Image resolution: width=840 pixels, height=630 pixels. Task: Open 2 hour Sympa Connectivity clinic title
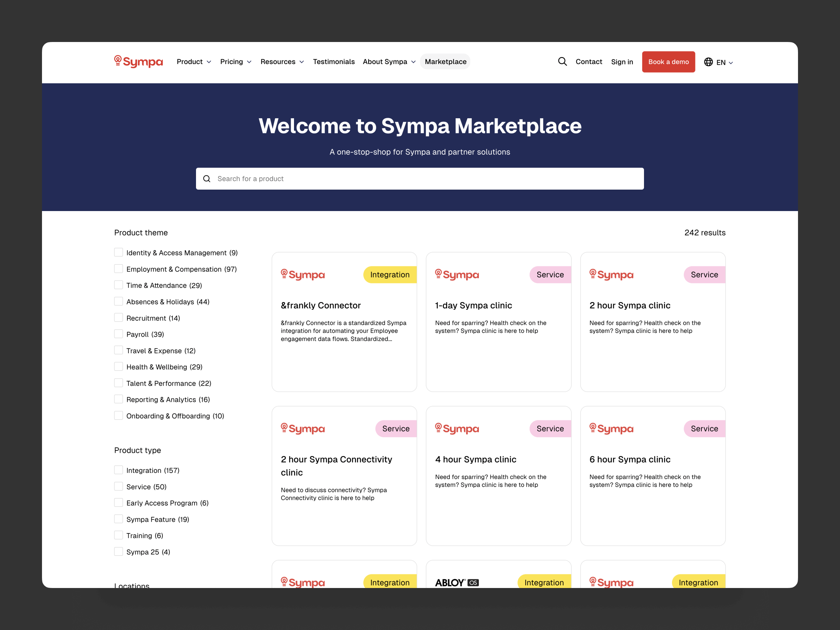(336, 466)
